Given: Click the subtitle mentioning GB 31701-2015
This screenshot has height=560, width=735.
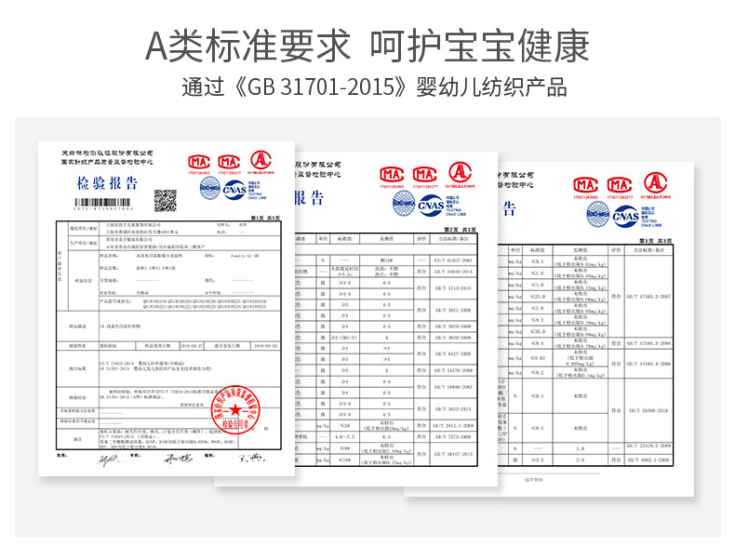Looking at the screenshot, I should point(374,87).
